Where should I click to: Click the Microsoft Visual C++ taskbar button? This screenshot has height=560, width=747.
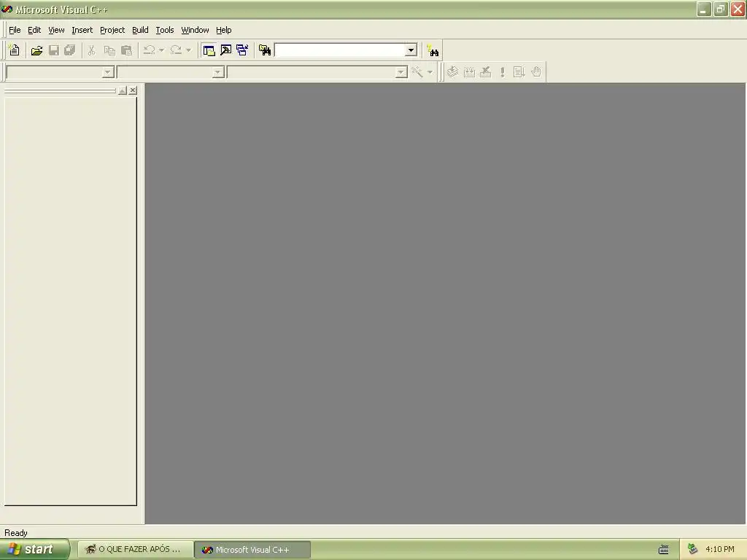[252, 550]
